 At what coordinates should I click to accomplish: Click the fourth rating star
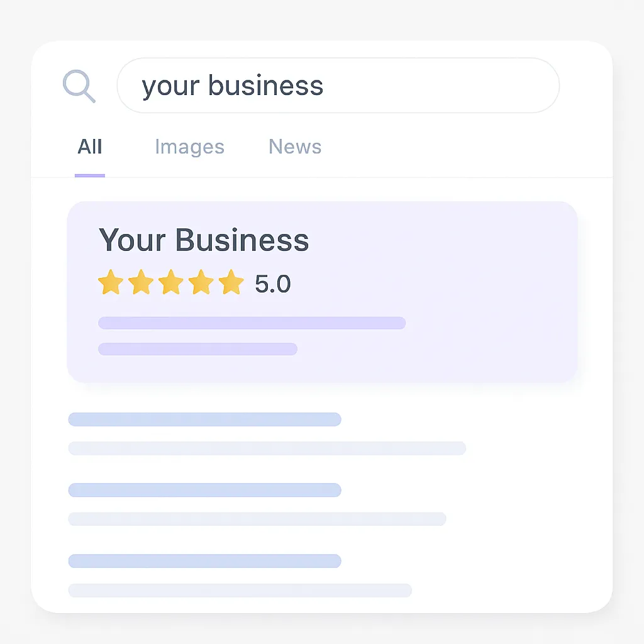tap(201, 283)
